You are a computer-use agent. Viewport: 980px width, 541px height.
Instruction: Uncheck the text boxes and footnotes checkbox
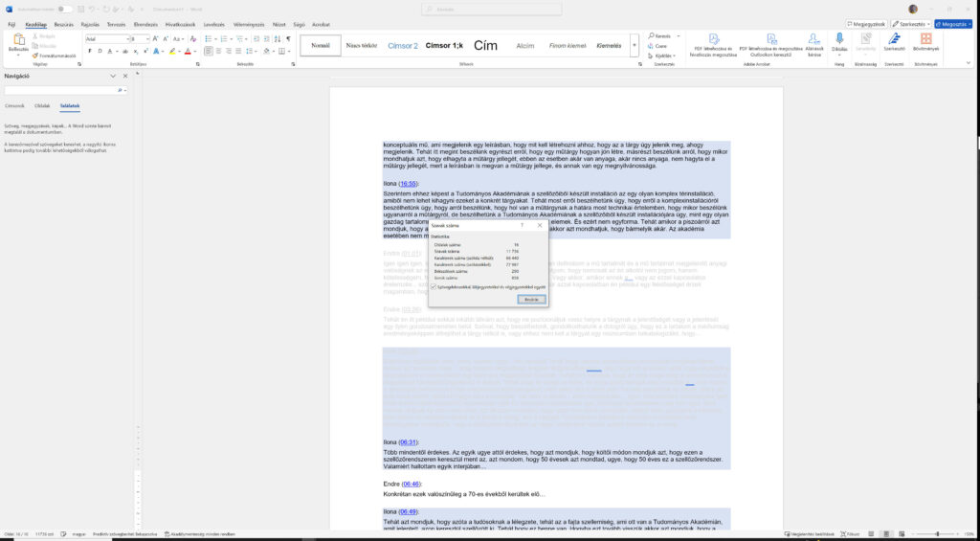point(435,286)
